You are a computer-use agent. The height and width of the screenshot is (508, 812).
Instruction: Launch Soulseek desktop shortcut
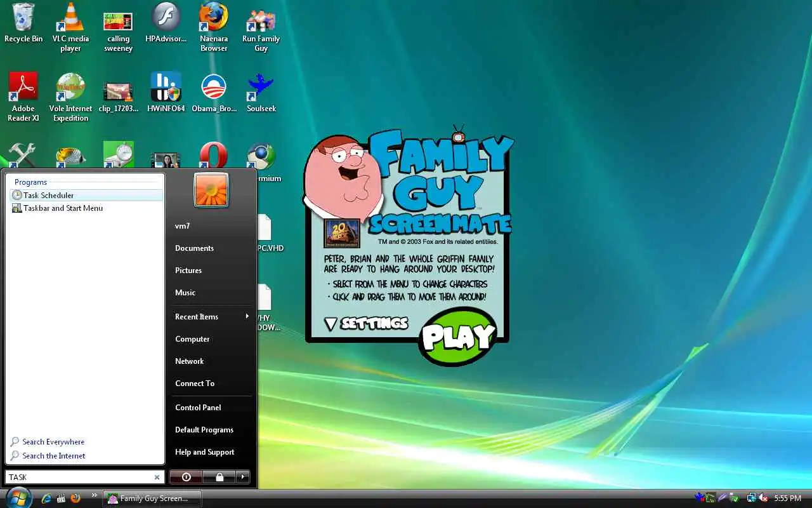(261, 93)
